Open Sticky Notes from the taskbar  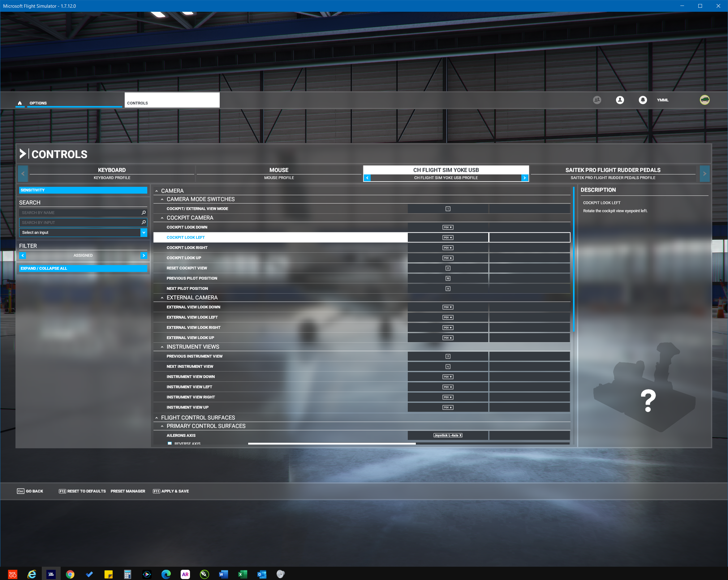[x=108, y=574]
